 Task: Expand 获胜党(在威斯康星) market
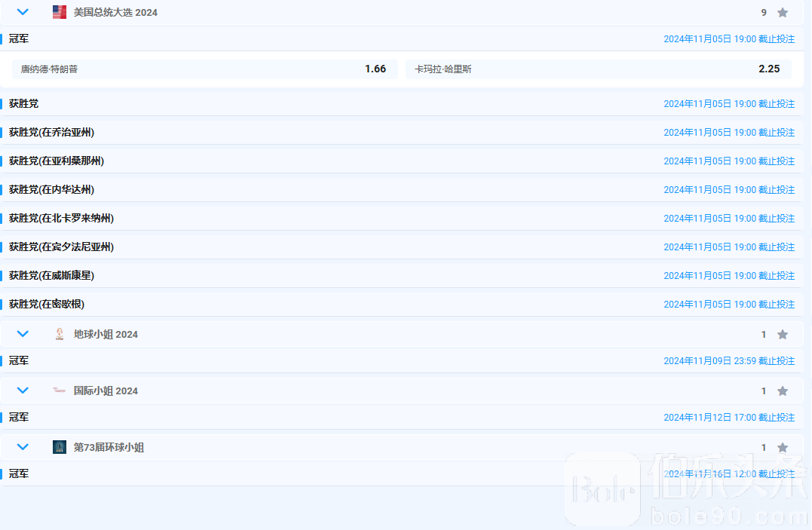[x=402, y=276]
